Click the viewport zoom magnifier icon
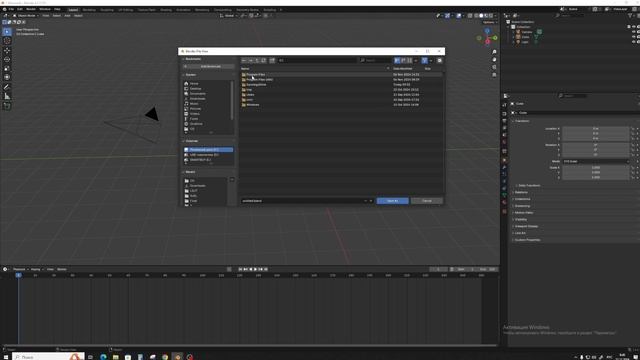This screenshot has width=640, height=360. [494, 52]
